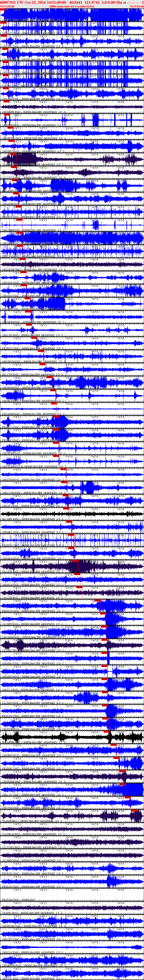
Task: Select the UW.H2O EHZ trace label
Action: pos(34,295)
